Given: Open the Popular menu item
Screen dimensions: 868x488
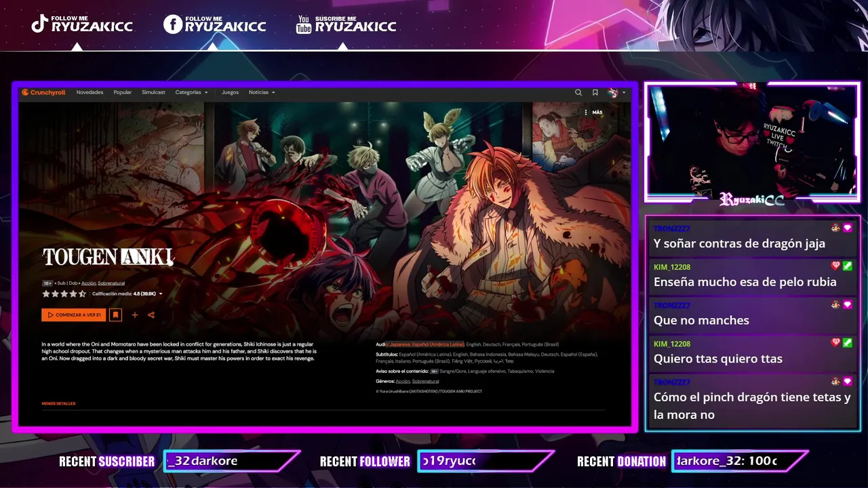Looking at the screenshot, I should (x=123, y=92).
